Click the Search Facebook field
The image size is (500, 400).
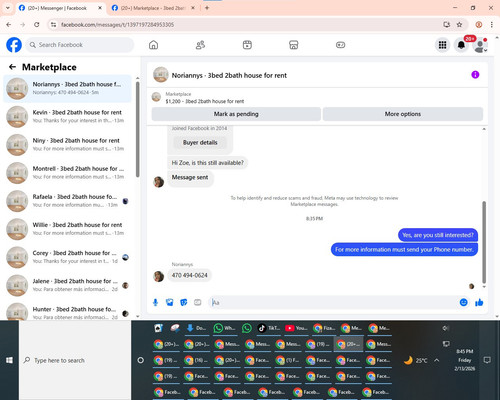(x=80, y=45)
